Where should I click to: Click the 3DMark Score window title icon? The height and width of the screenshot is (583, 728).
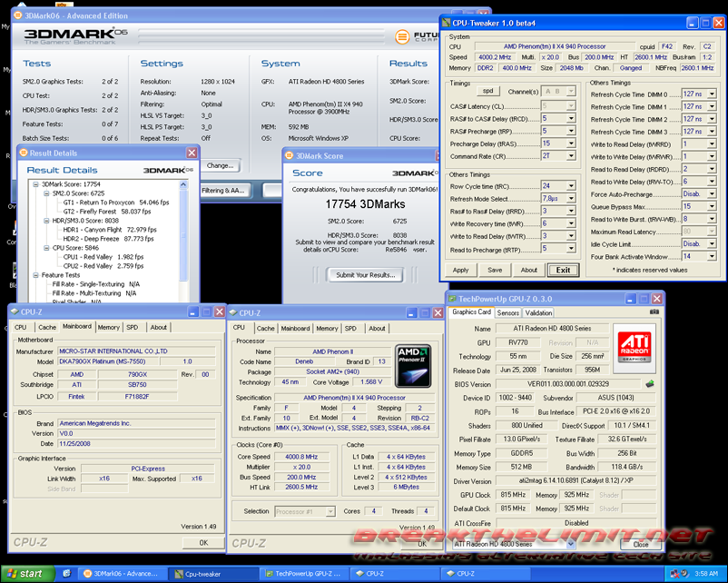tap(289, 155)
